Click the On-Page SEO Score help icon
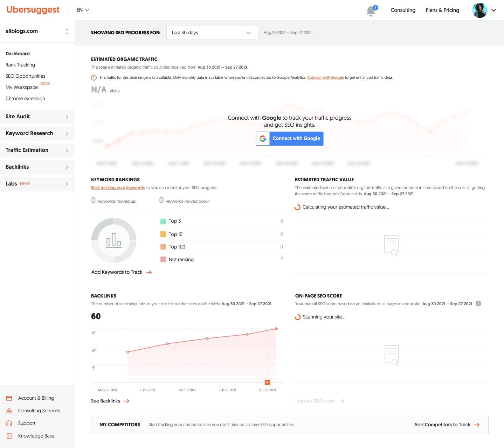Screen dimensions: 504x448 [478, 303]
